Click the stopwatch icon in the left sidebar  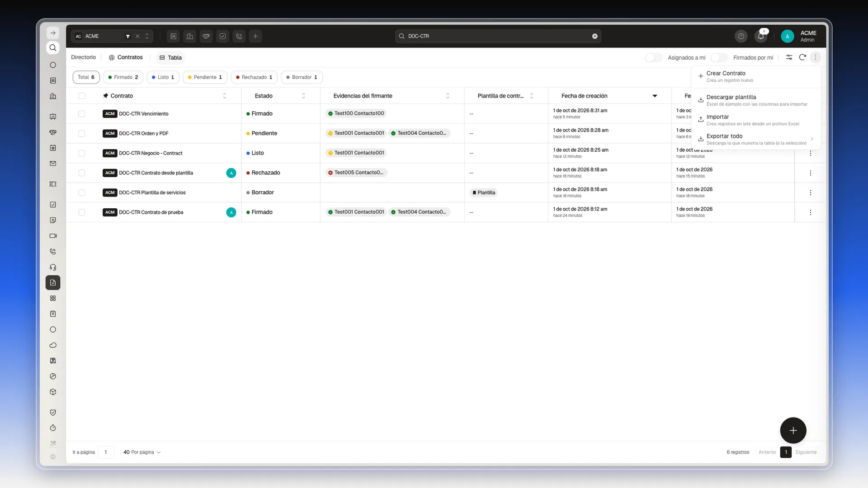53,428
